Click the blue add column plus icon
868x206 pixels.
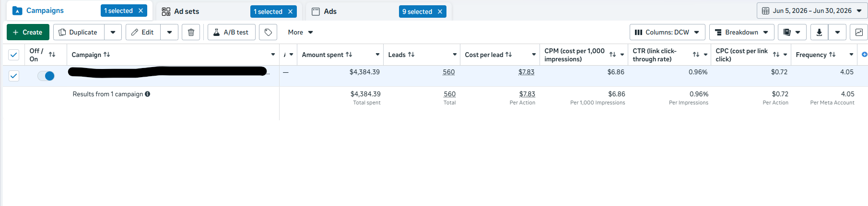[864, 55]
